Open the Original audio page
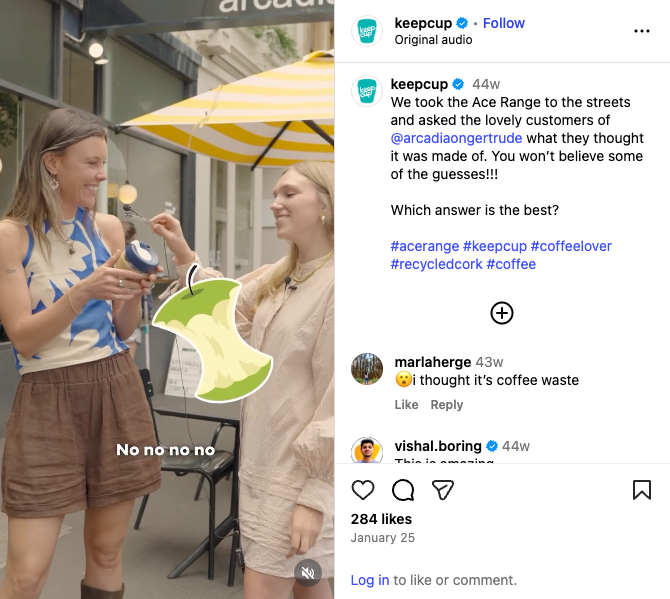The width and height of the screenshot is (670, 599). 433,40
